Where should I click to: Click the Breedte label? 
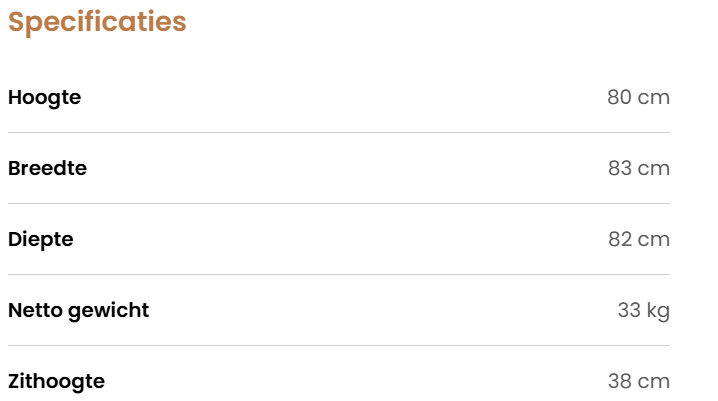point(47,169)
